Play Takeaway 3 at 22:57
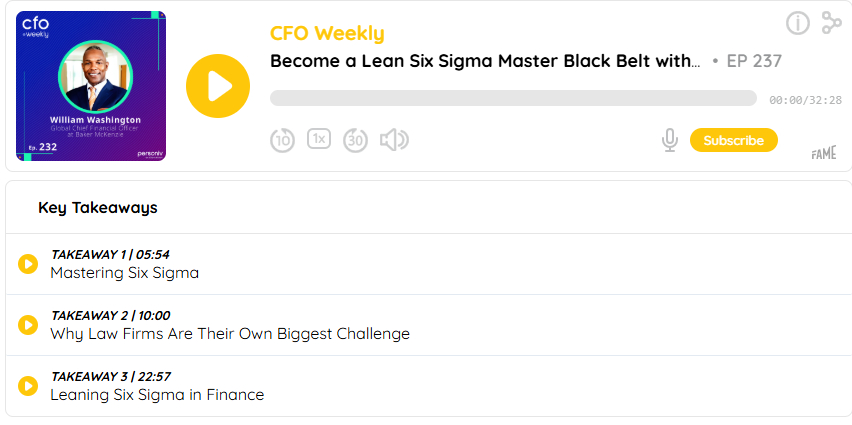The image size is (852, 425). click(28, 386)
